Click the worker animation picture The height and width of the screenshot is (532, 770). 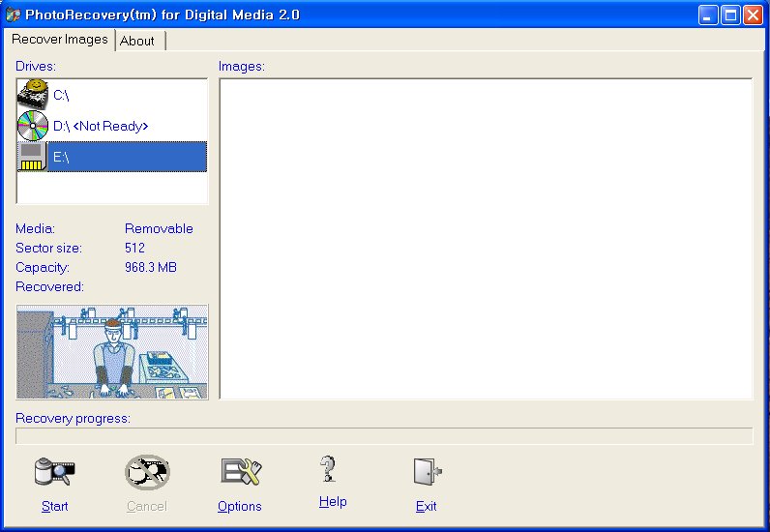click(x=112, y=352)
